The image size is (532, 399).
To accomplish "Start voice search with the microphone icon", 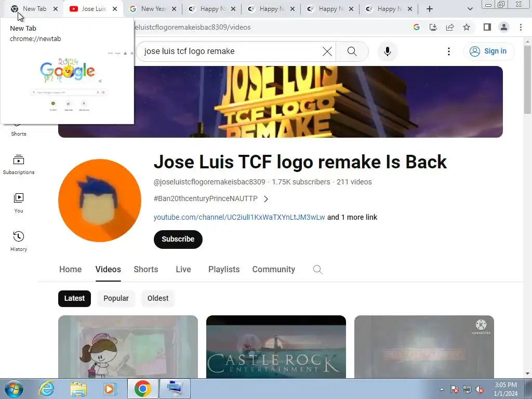I will 387,51.
